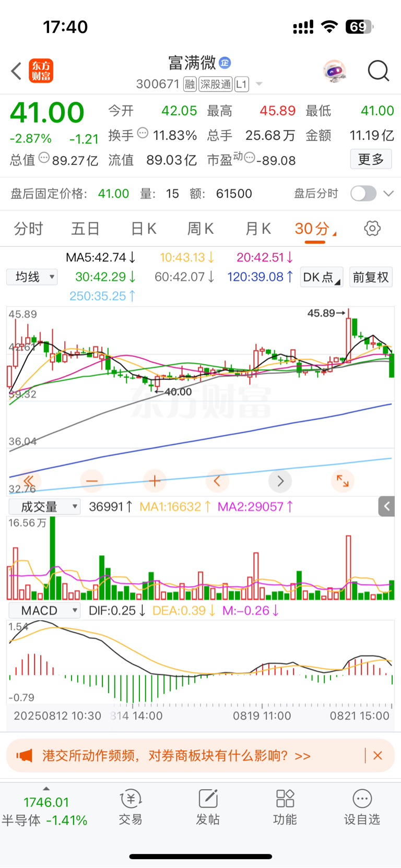The height and width of the screenshot is (868, 401).
Task: Open info icon beside 换手
Action: 143,134
